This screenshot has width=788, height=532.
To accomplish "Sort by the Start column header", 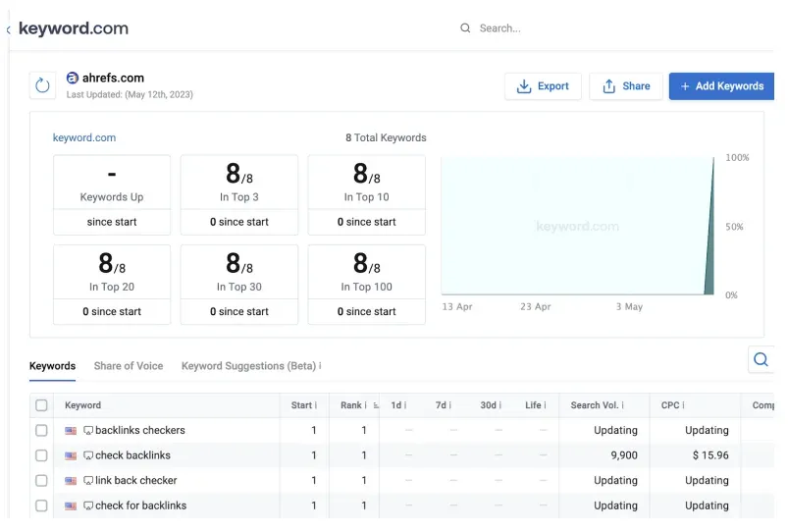I will click(301, 405).
